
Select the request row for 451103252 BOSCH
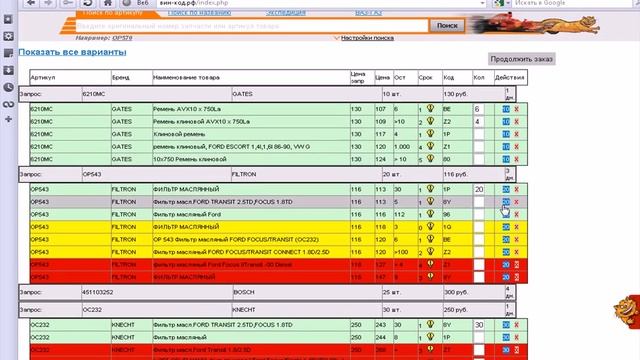[267, 293]
